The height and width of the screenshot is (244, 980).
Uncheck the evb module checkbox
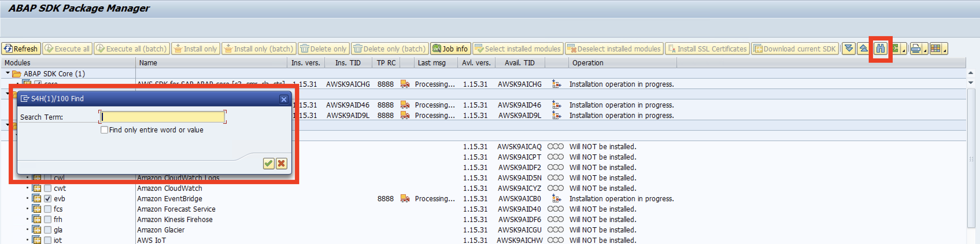click(47, 199)
